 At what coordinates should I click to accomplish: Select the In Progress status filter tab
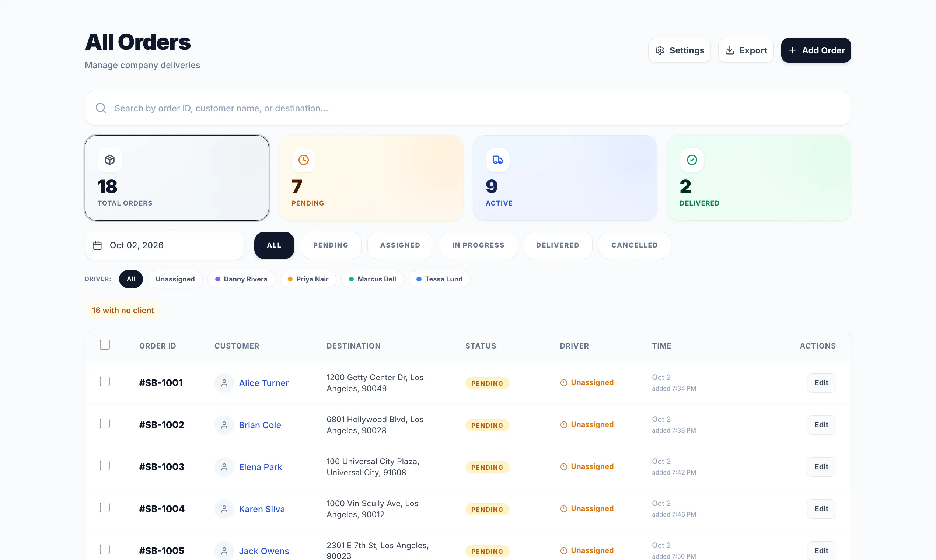click(478, 245)
